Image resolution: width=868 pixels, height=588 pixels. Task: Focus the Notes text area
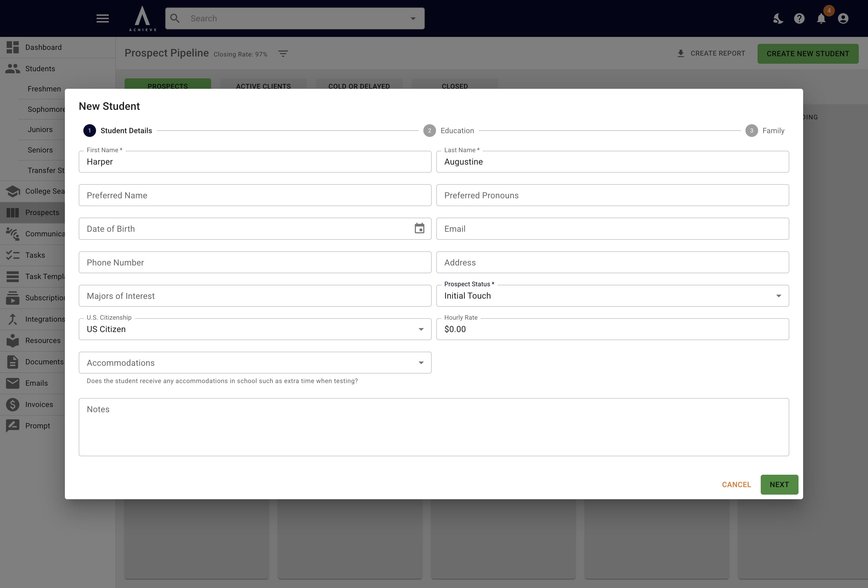pos(434,427)
